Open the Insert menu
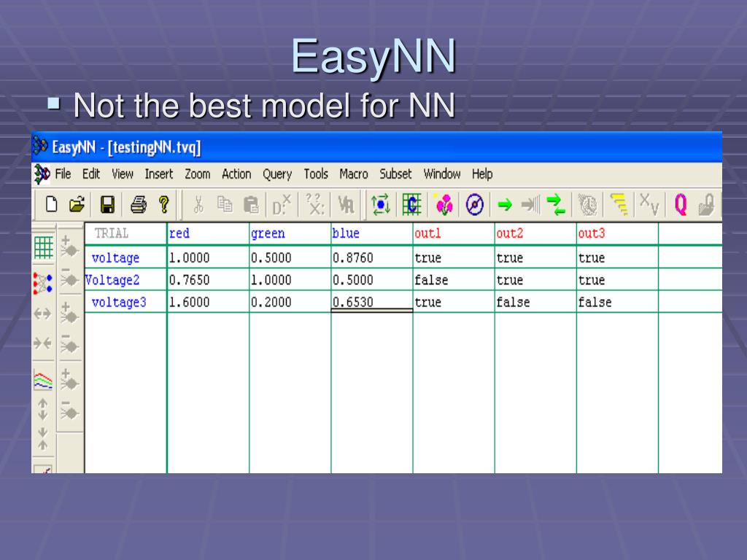The height and width of the screenshot is (560, 747). (x=158, y=174)
